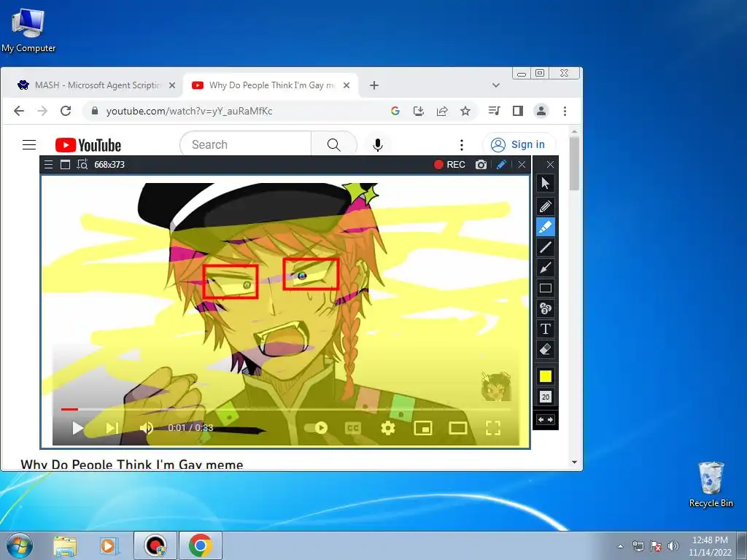The image size is (747, 560).
Task: Click the Sign in button
Action: tap(519, 144)
